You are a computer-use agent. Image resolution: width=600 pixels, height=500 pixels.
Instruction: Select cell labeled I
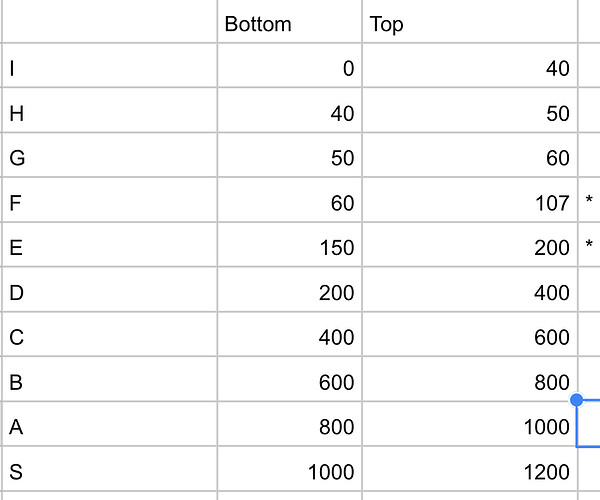(109, 65)
